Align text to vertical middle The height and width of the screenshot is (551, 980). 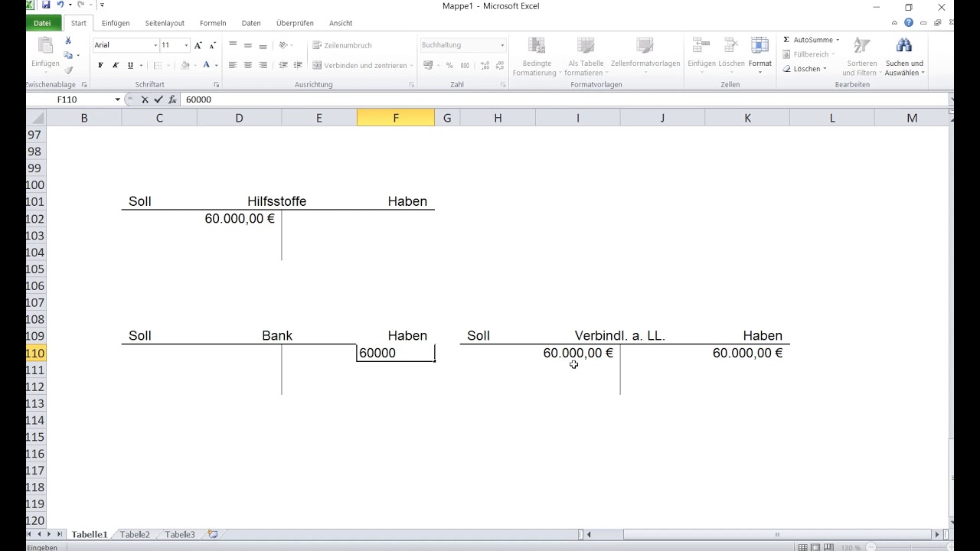point(248,45)
